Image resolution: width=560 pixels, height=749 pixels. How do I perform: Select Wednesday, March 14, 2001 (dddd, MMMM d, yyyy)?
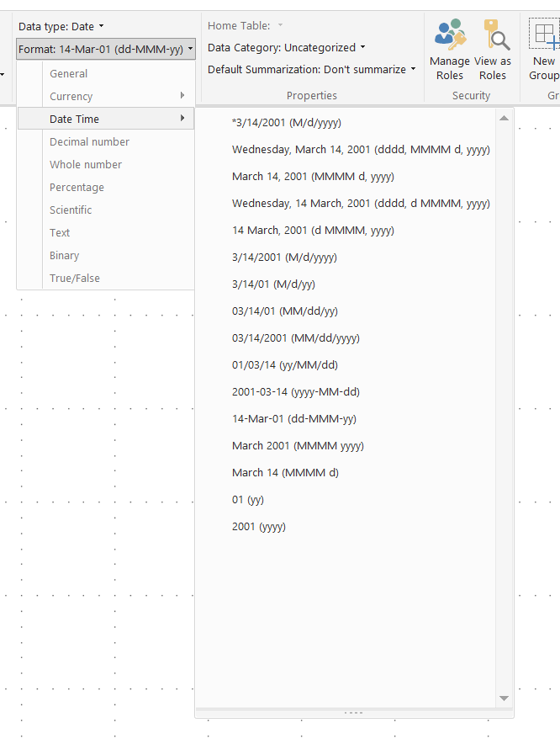[x=346, y=150]
